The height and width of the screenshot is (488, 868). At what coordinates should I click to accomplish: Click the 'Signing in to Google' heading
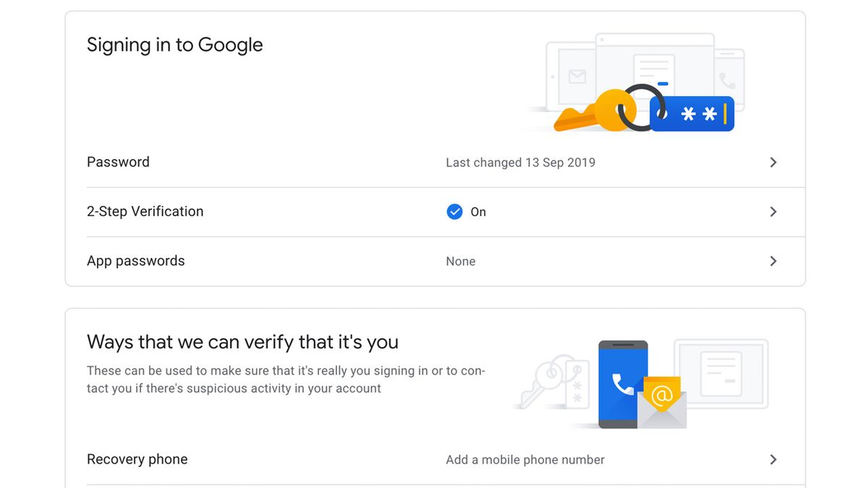pos(174,45)
